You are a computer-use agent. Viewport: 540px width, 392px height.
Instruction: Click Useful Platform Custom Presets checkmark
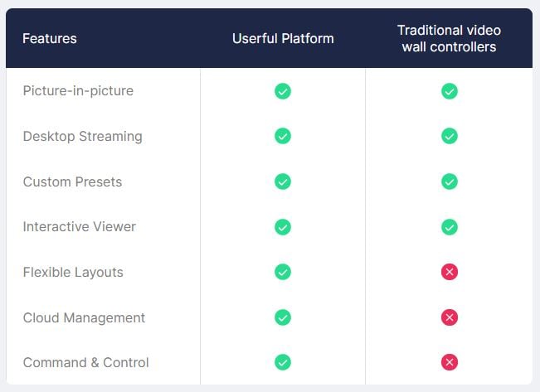pyautogui.click(x=283, y=181)
